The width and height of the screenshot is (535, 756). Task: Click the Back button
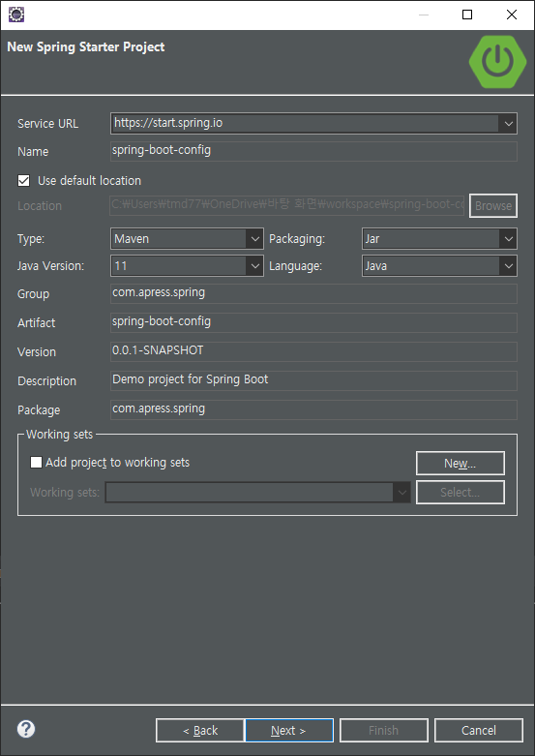pyautogui.click(x=200, y=731)
